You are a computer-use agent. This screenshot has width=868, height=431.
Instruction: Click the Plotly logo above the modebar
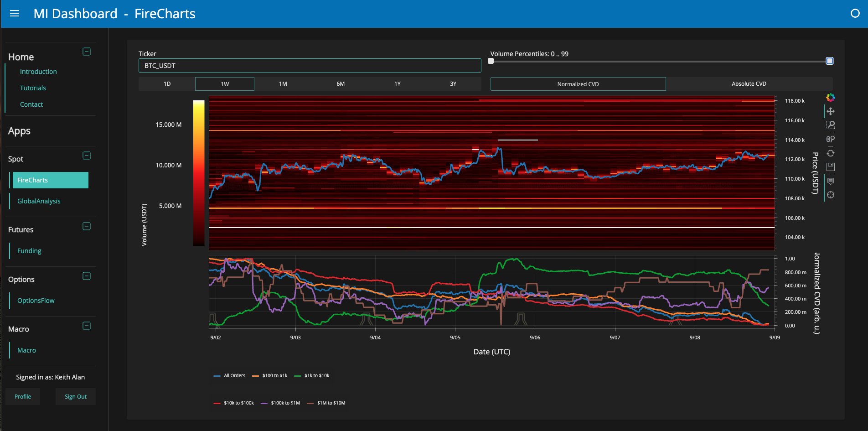click(x=831, y=97)
